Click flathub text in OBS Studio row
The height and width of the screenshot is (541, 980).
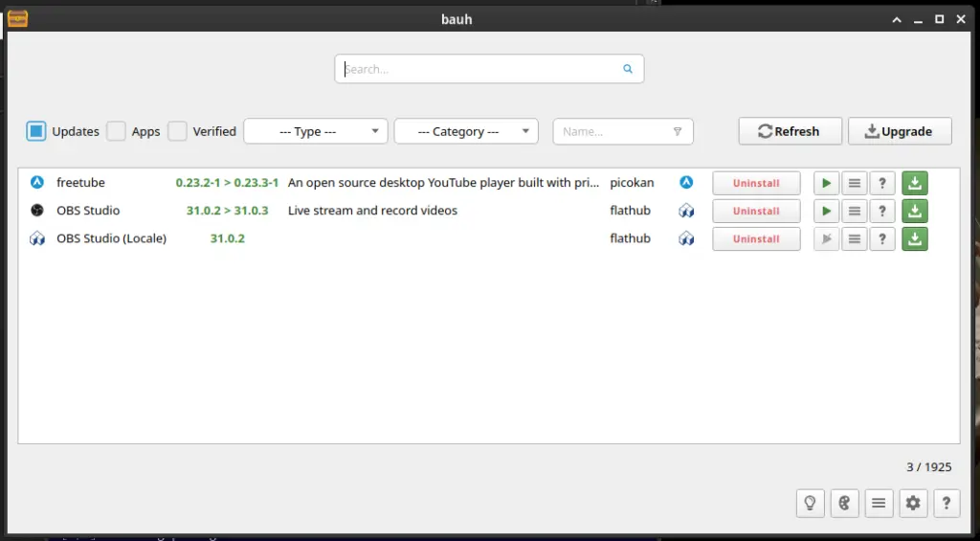630,211
